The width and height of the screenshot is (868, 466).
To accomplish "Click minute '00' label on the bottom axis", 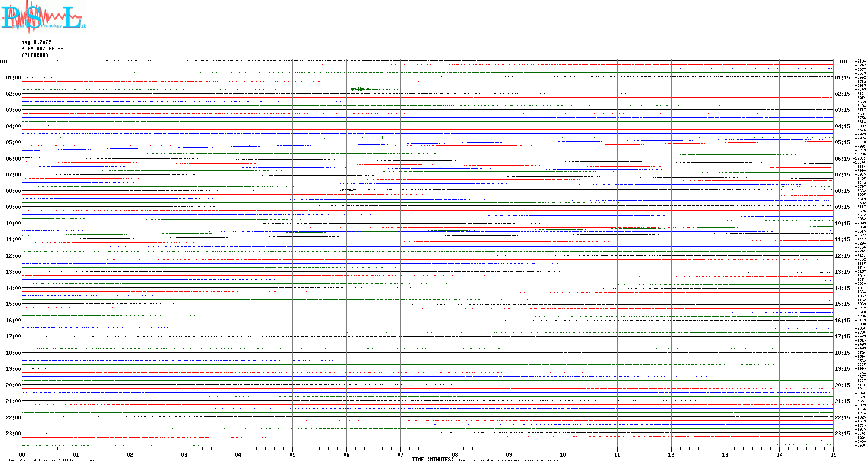I will (x=22, y=454).
